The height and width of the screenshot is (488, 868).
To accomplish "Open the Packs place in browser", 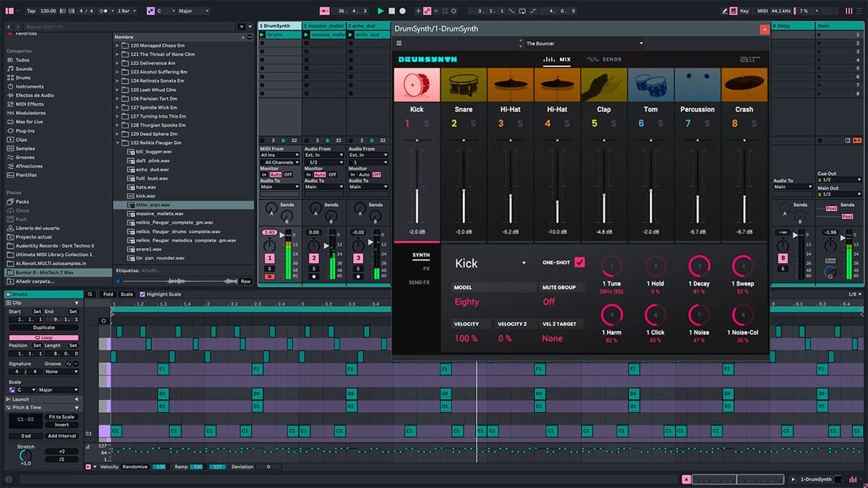I will (x=22, y=202).
